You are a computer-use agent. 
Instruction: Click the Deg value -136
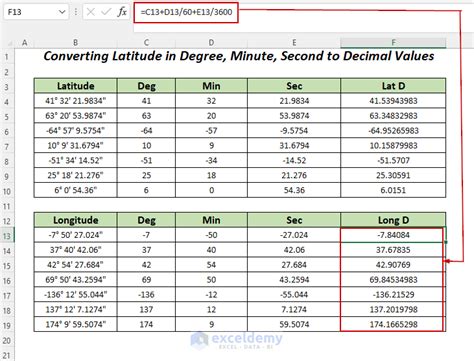click(x=146, y=295)
